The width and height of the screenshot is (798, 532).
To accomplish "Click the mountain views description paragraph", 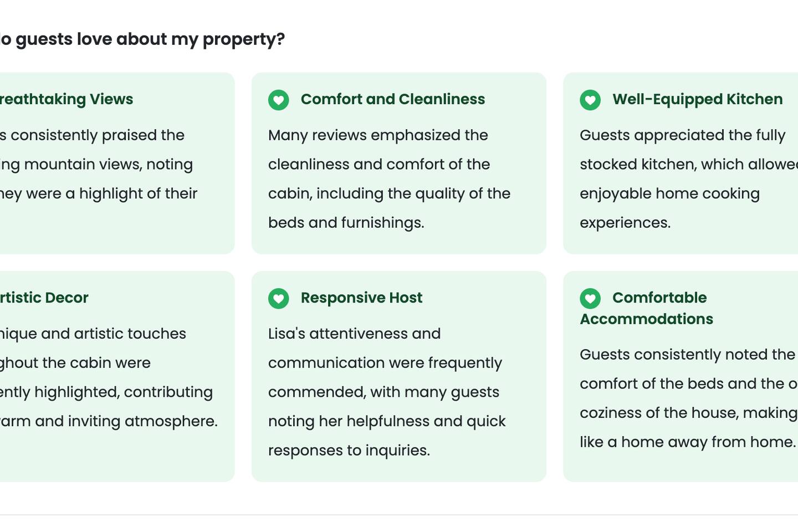I will (x=97, y=165).
